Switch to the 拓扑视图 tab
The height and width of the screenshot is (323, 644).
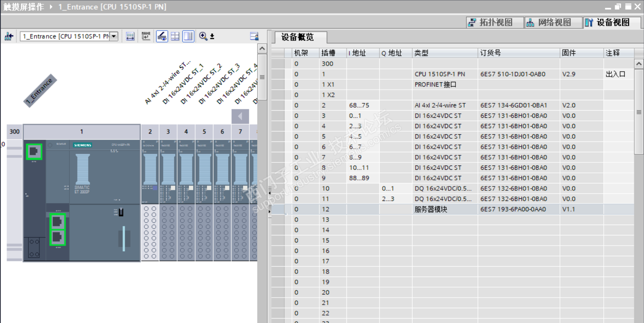point(495,22)
